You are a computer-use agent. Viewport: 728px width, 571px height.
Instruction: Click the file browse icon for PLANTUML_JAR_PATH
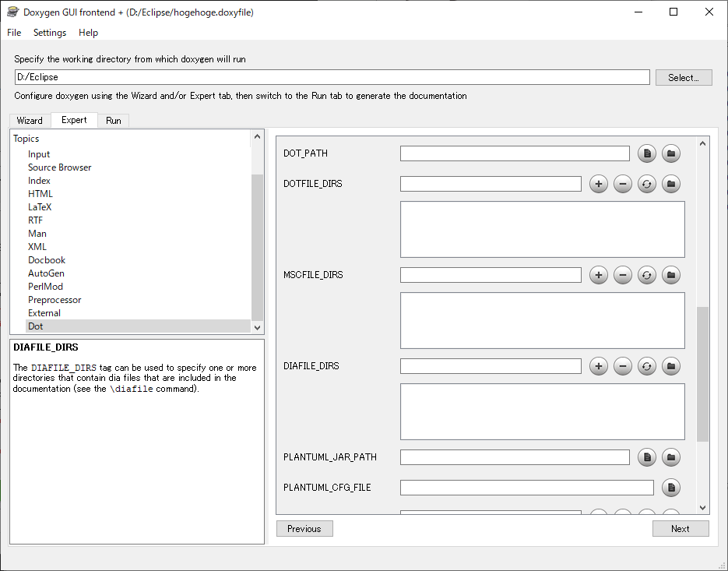pyautogui.click(x=647, y=457)
